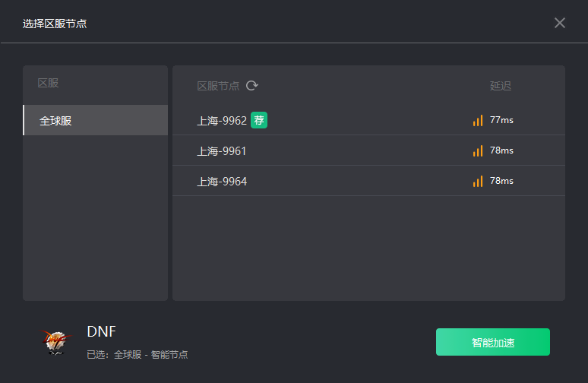The width and height of the screenshot is (588, 383).
Task: Choose the 上海-9961 node
Action: tap(368, 150)
